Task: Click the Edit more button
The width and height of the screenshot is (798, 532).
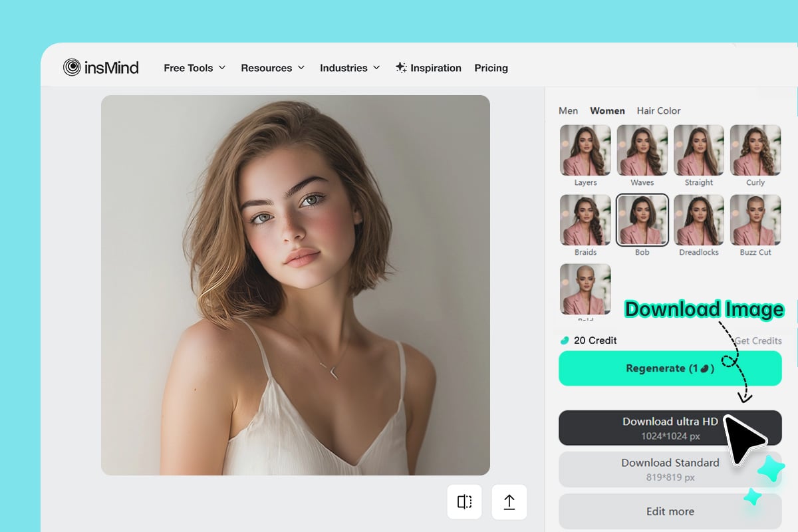Action: (670, 511)
